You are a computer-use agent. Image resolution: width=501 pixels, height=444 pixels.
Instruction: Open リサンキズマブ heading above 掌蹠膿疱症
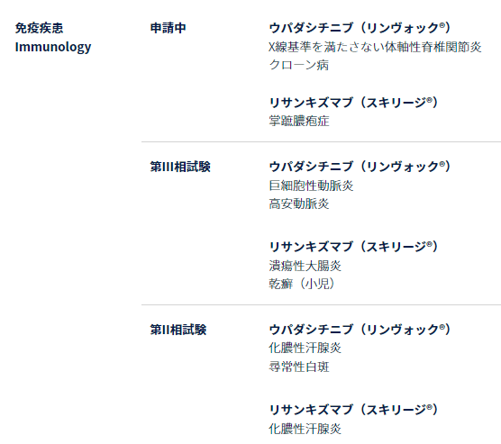353,102
